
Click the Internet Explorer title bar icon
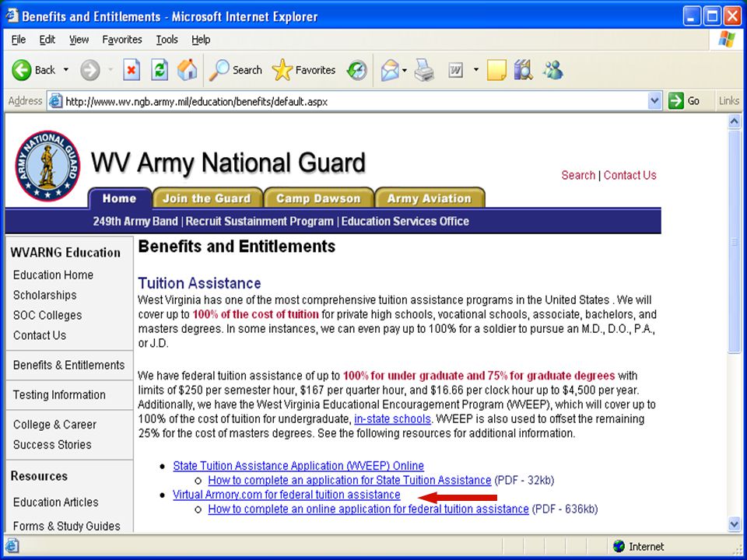coord(12,16)
